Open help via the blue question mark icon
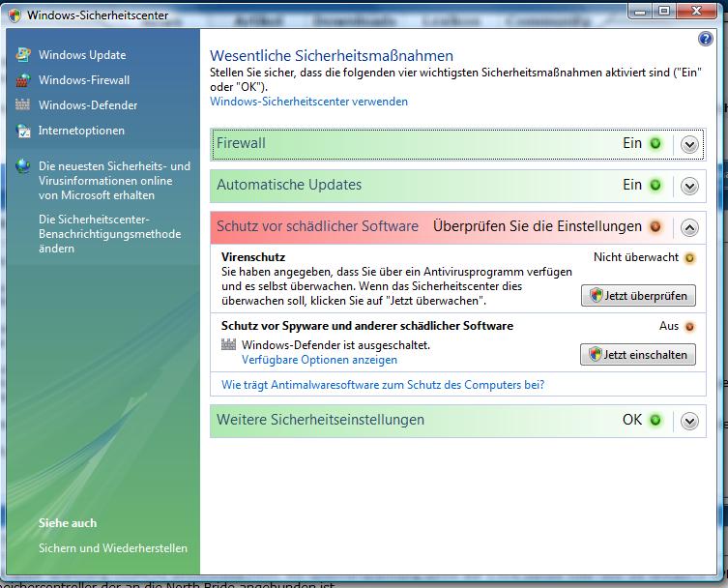The image size is (728, 588). [705, 39]
